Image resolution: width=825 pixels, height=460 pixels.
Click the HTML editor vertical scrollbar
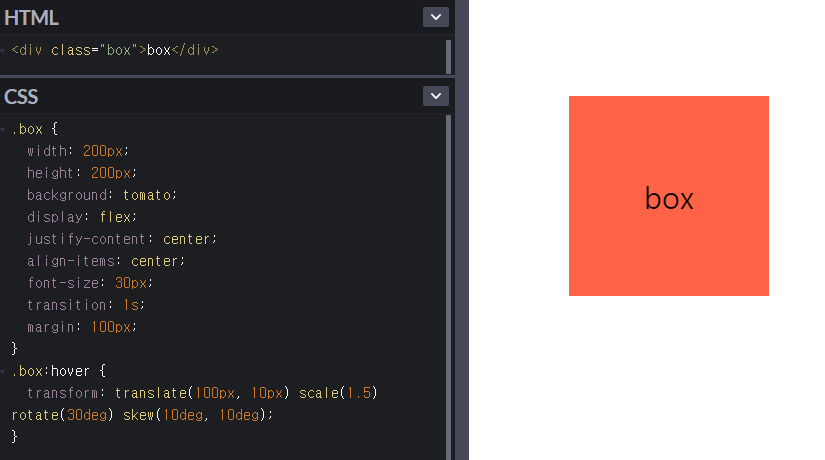coord(448,56)
